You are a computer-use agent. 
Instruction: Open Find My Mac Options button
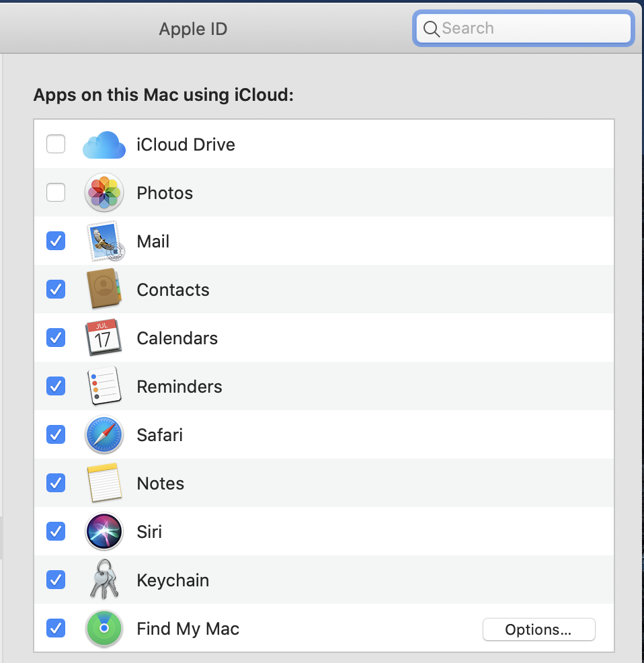pos(538,629)
